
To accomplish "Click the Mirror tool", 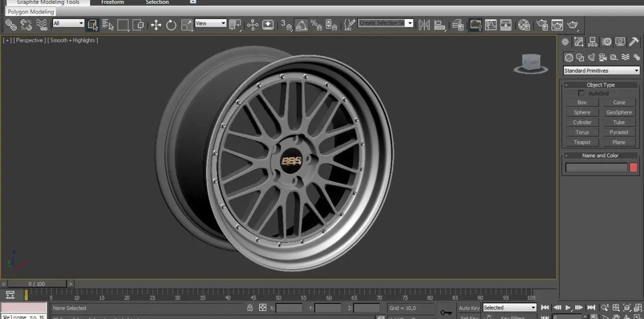I will [x=425, y=24].
